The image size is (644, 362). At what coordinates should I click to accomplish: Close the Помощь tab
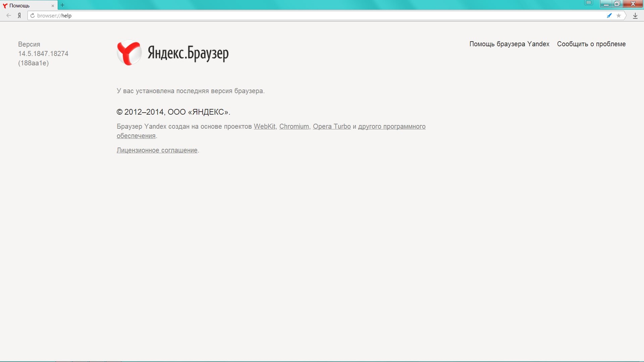[x=53, y=6]
